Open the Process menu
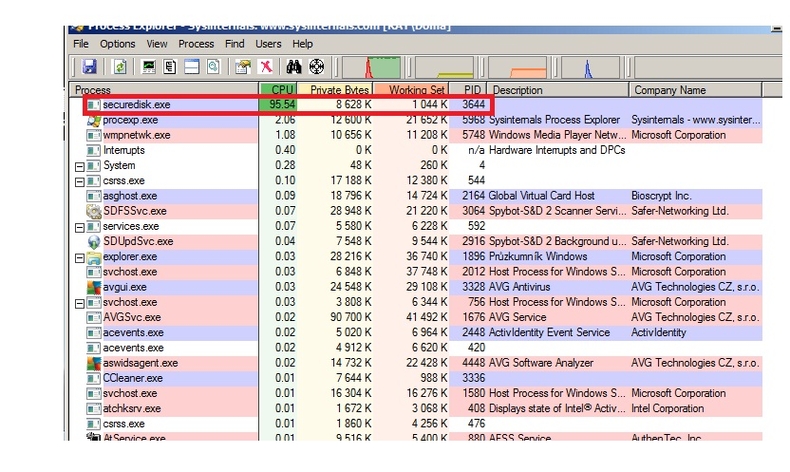790x472 pixels. (196, 44)
